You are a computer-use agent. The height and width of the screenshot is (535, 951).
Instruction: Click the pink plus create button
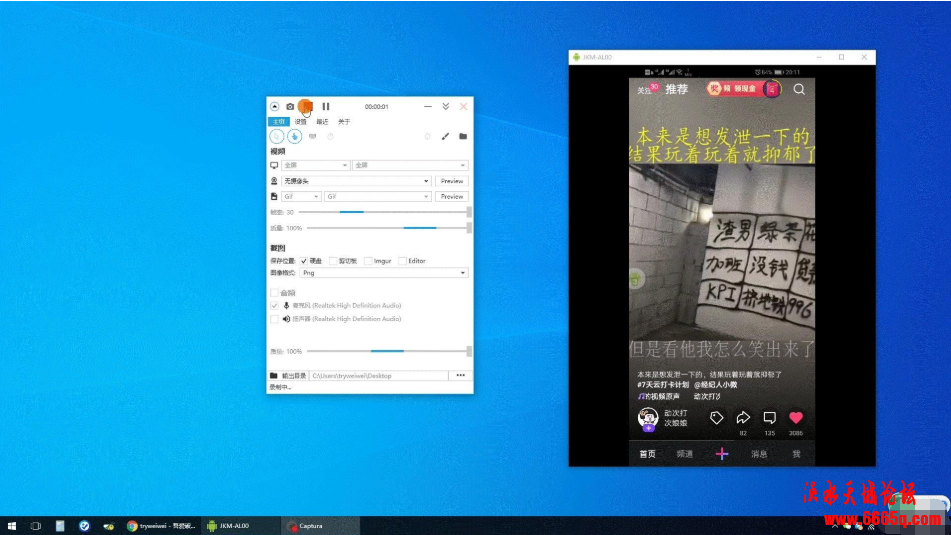722,454
